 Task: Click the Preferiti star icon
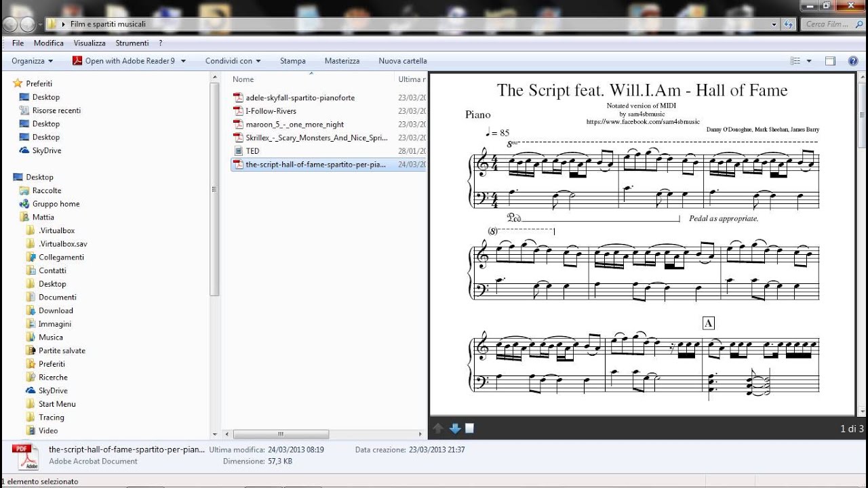click(x=17, y=83)
